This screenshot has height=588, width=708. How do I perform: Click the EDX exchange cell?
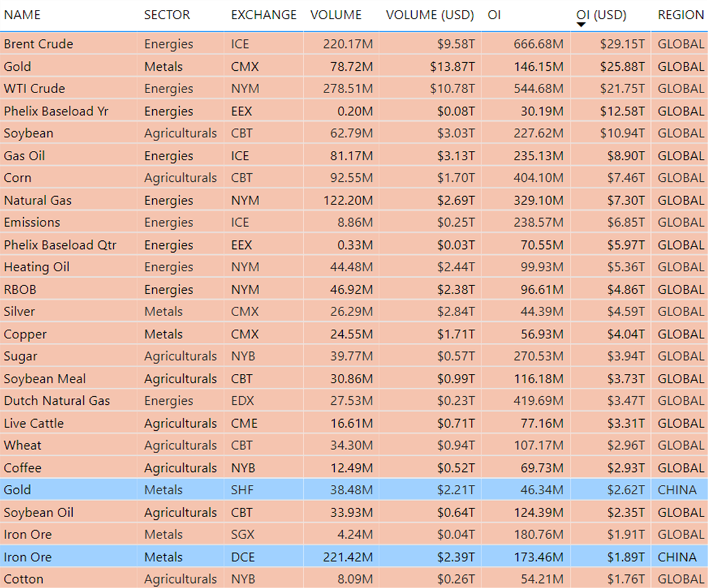(242, 400)
